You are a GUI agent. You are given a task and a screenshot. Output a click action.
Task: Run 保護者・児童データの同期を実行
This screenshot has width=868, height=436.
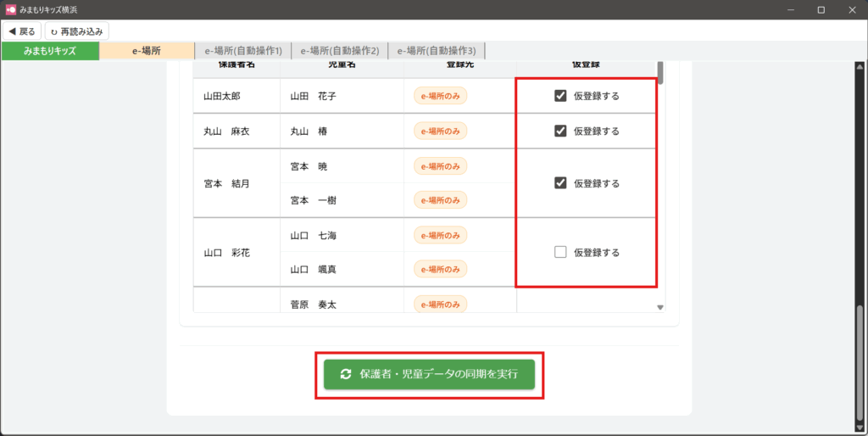coord(429,374)
